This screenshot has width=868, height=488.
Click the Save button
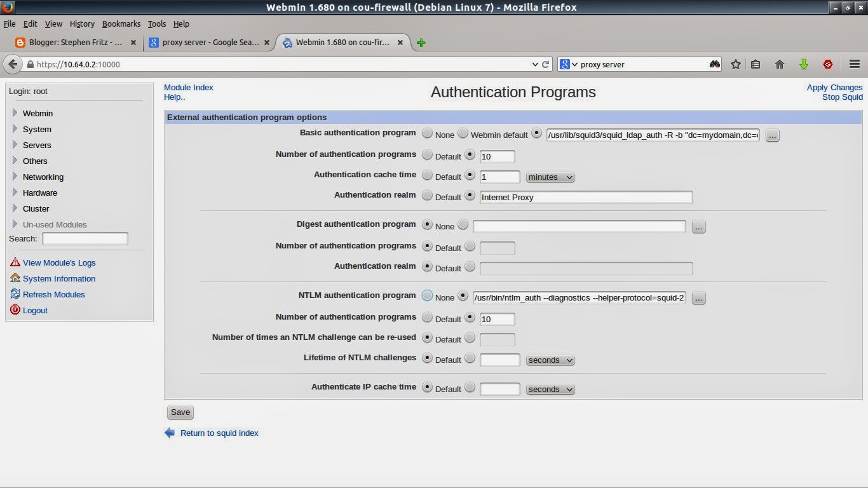180,412
